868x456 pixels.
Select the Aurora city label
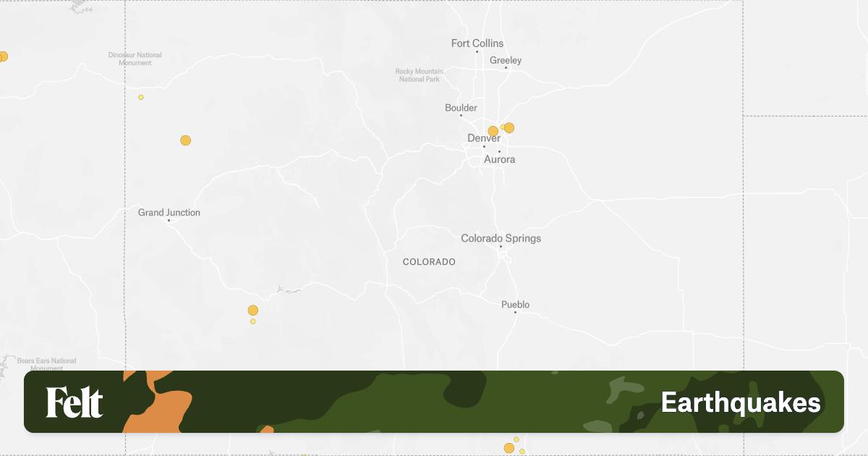pyautogui.click(x=499, y=159)
